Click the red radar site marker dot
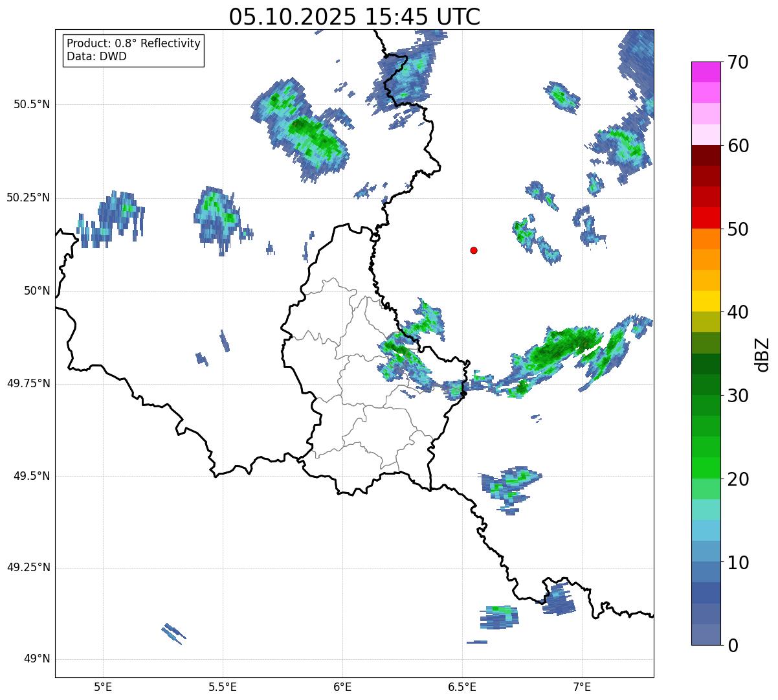Image resolution: width=778 pixels, height=700 pixels. pyautogui.click(x=474, y=250)
